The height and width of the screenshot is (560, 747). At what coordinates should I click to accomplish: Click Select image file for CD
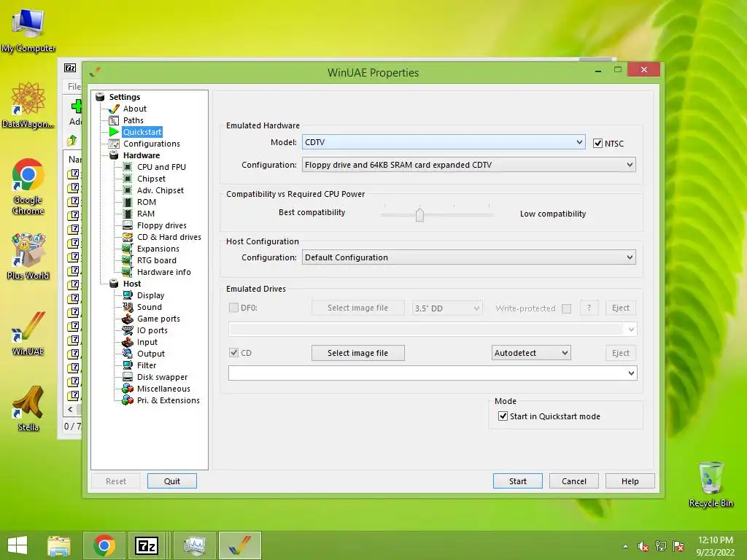357,353
